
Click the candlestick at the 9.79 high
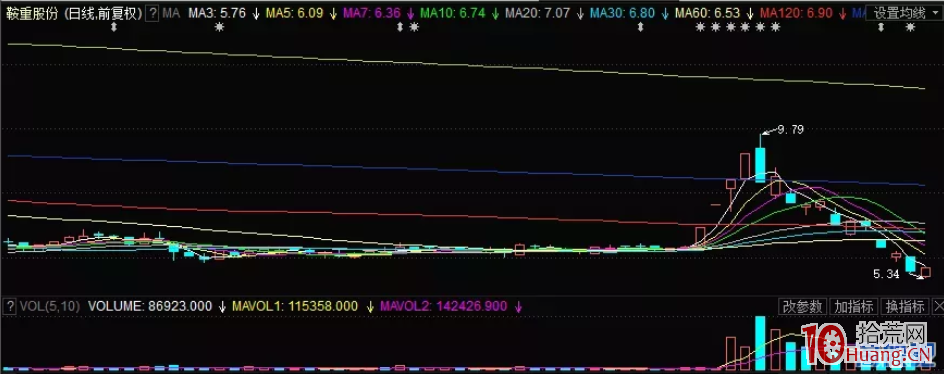tap(760, 158)
